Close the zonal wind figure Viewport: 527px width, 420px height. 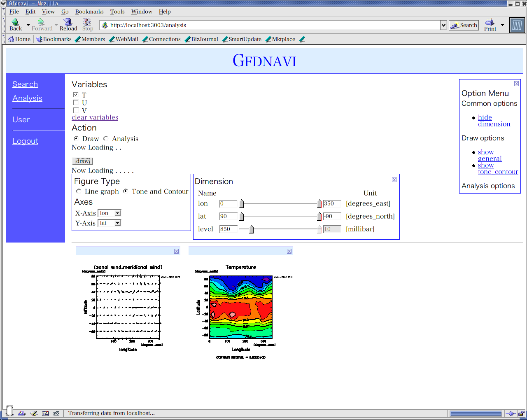click(x=176, y=251)
